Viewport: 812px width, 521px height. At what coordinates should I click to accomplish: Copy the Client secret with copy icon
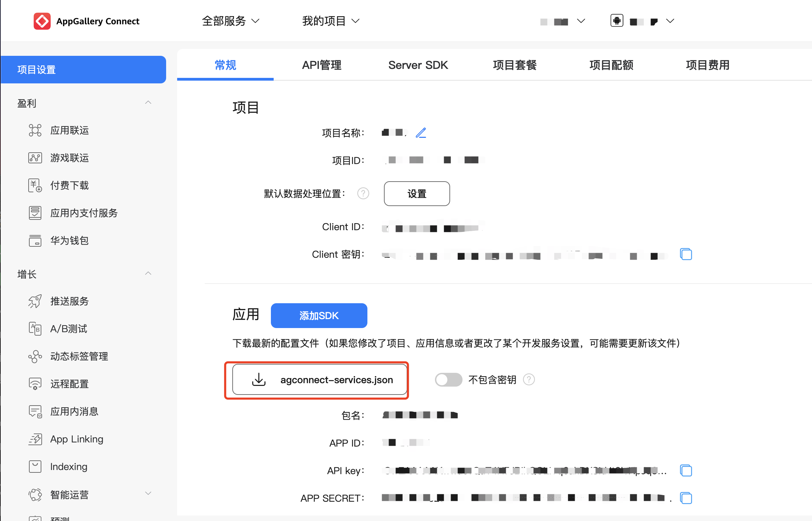(686, 254)
